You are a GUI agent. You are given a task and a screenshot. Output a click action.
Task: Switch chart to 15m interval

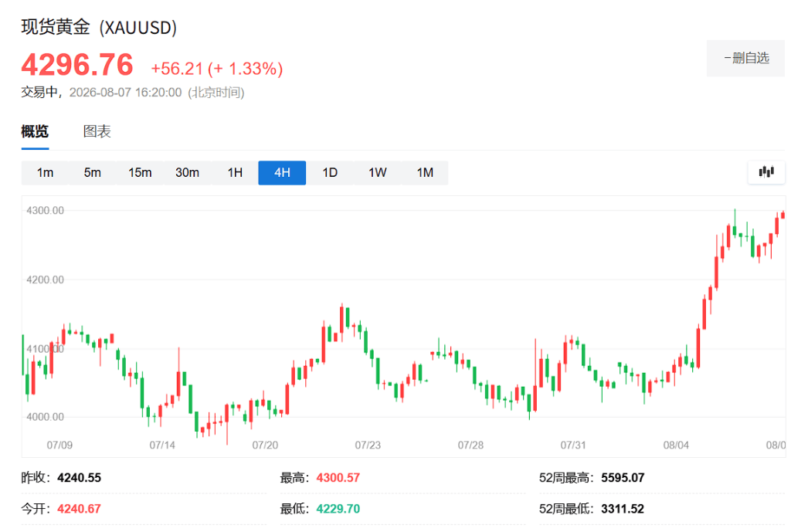point(140,173)
